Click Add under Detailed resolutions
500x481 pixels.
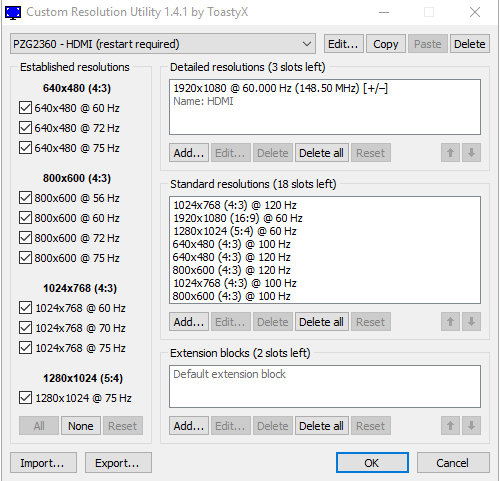coord(189,153)
